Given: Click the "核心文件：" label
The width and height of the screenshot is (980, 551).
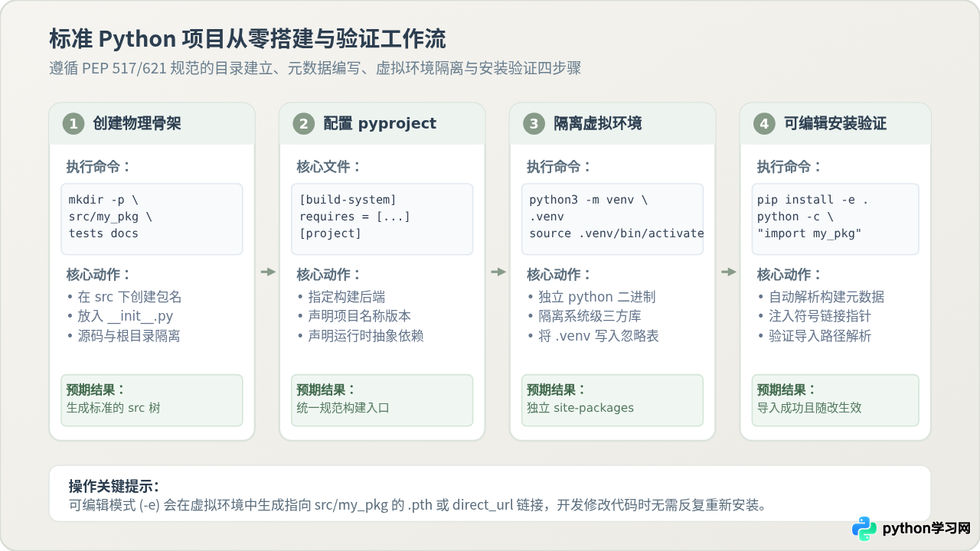Looking at the screenshot, I should (x=328, y=167).
